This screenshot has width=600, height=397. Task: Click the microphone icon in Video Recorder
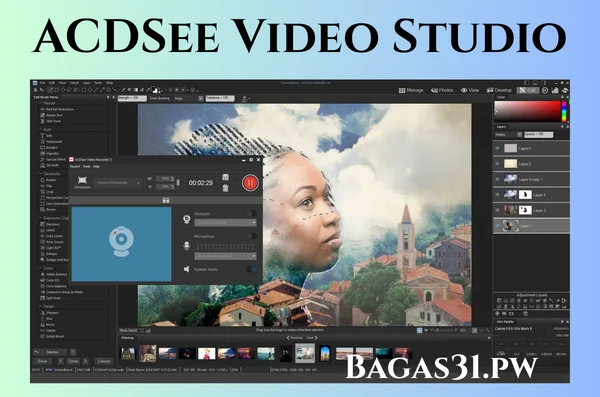click(186, 245)
